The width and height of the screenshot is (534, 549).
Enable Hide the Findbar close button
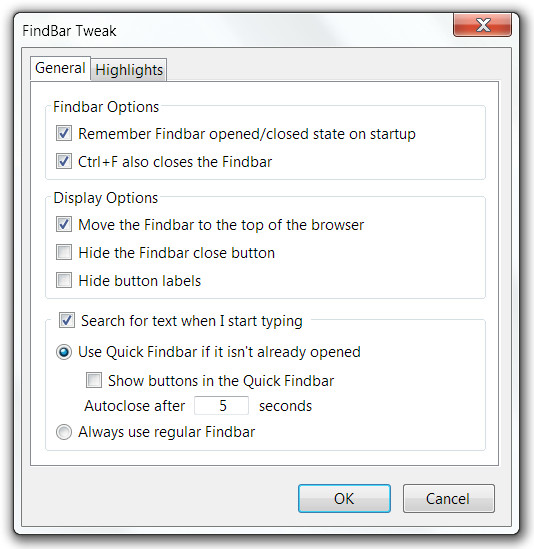64,252
